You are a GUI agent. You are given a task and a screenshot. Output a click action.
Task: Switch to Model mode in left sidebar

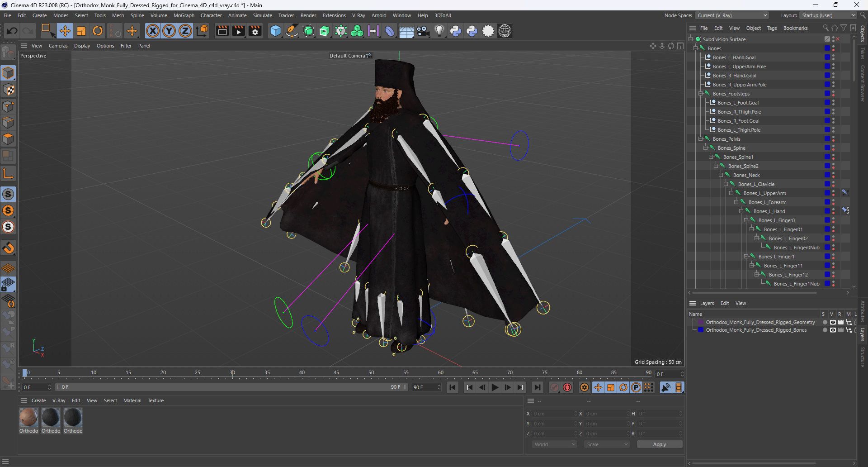coord(8,73)
